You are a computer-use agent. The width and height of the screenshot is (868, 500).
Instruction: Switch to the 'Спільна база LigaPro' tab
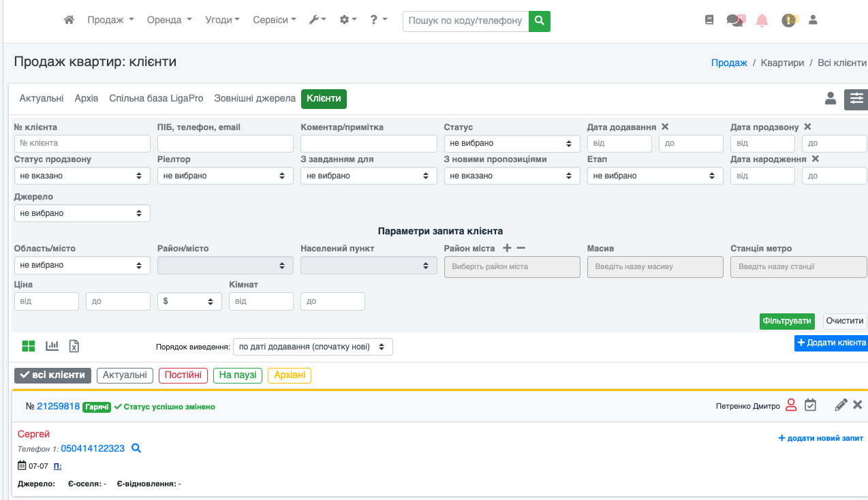tap(156, 99)
